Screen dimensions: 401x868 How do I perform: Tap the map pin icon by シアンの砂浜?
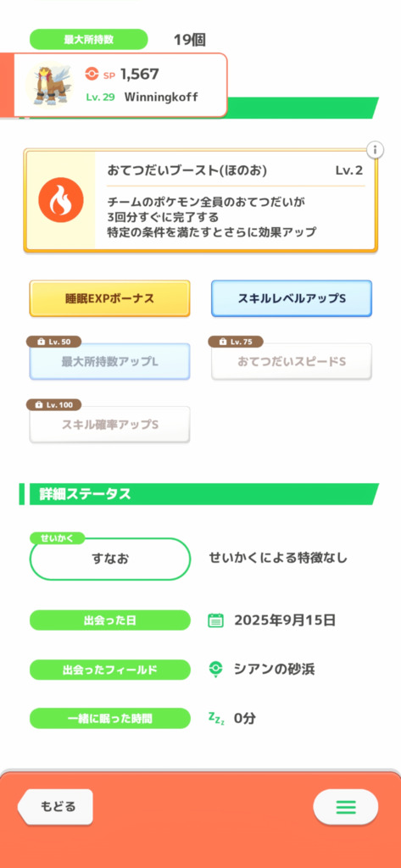(x=215, y=670)
